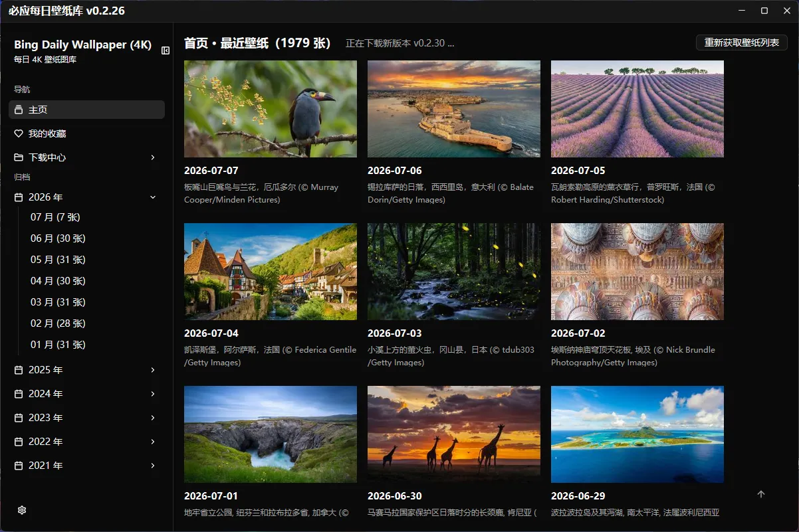Click the calendar icon beside 2023 年

pyautogui.click(x=19, y=418)
